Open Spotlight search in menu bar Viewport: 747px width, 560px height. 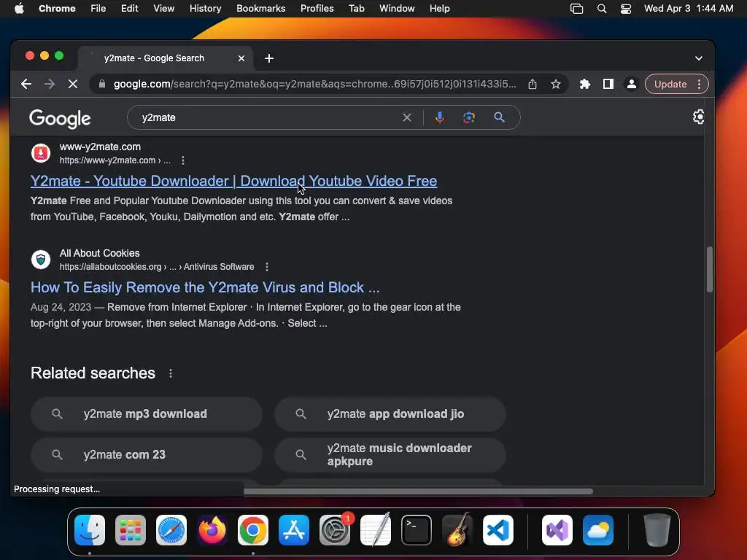(x=602, y=9)
